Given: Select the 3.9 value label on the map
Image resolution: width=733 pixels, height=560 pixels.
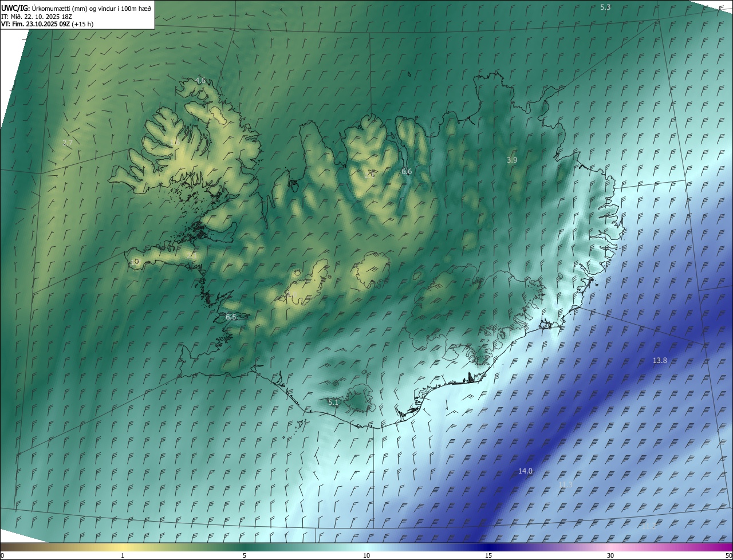Looking at the screenshot, I should pos(512,160).
